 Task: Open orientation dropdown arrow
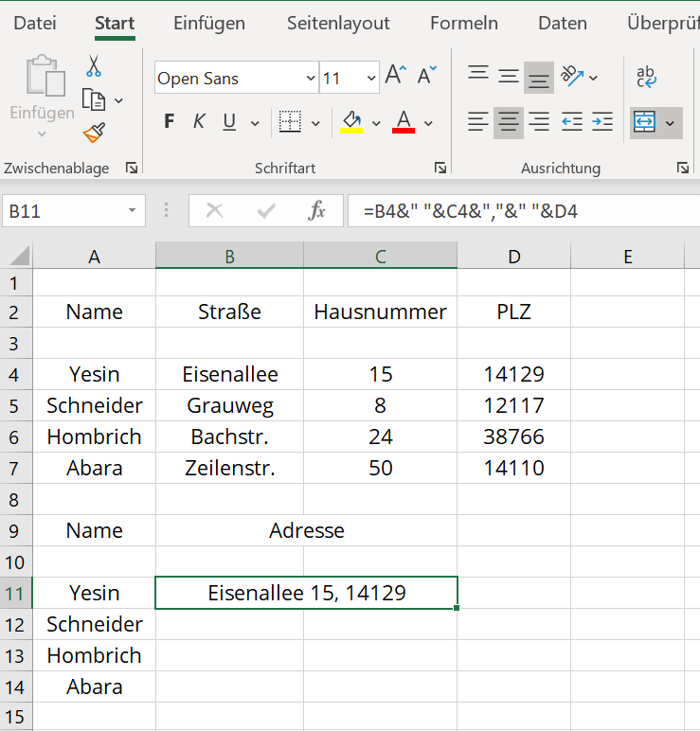(593, 78)
